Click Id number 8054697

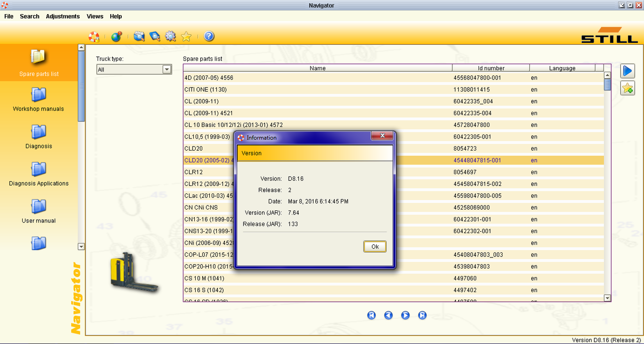465,172
